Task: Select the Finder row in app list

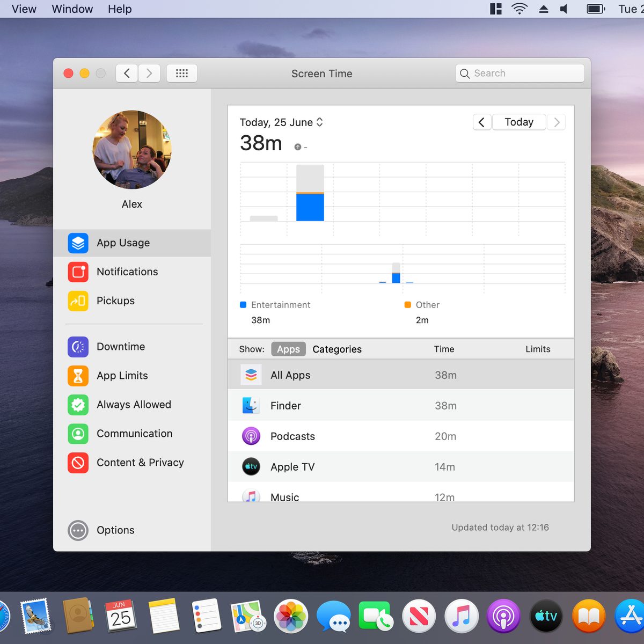Action: coord(401,406)
